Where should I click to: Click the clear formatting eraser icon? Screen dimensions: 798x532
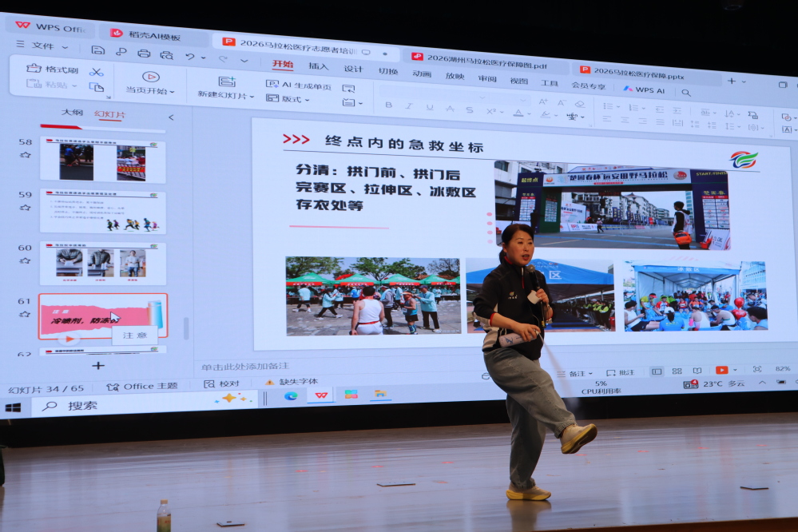[581, 103]
